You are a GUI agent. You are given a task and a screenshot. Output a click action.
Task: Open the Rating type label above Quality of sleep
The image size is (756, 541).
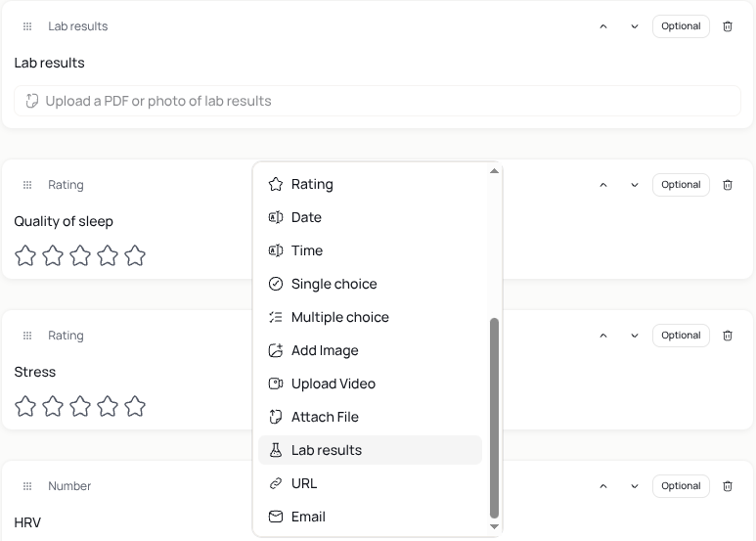(x=66, y=185)
